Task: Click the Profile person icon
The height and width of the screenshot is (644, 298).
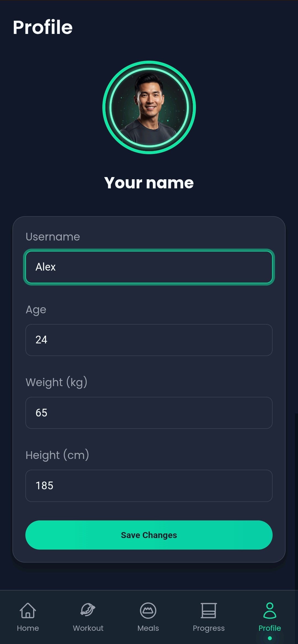Action: 270,610
